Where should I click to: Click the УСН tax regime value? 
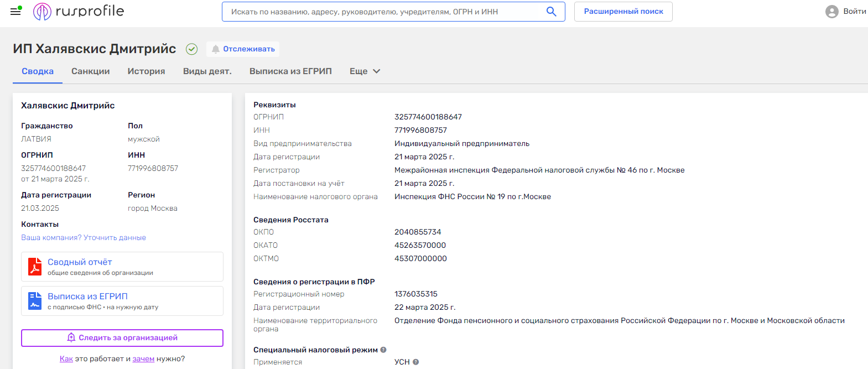tap(402, 362)
